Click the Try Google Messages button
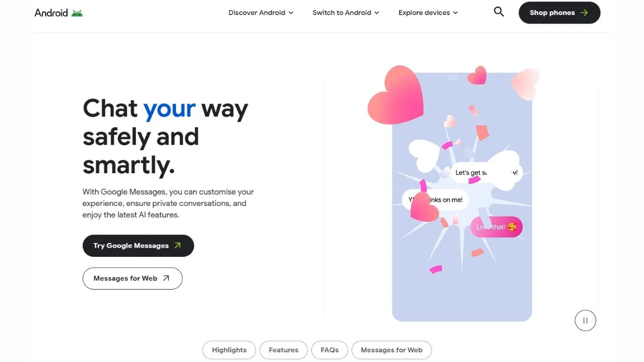Image resolution: width=644 pixels, height=362 pixels. pyautogui.click(x=138, y=246)
